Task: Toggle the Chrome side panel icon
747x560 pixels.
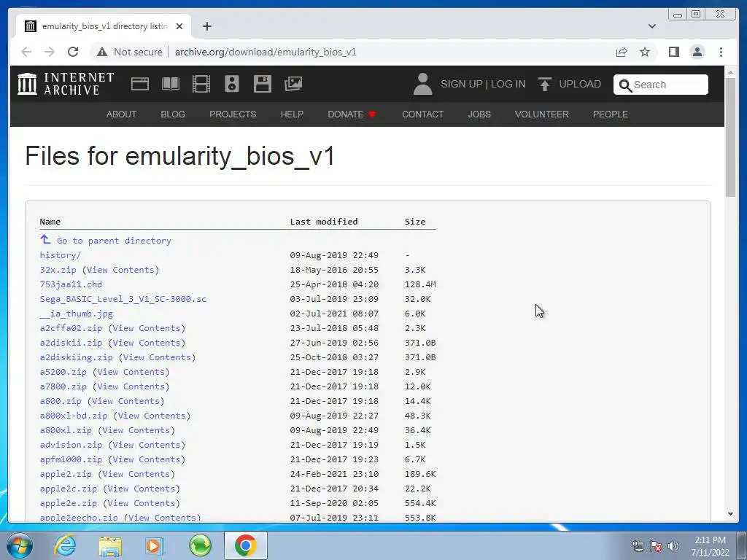Action: (x=673, y=52)
